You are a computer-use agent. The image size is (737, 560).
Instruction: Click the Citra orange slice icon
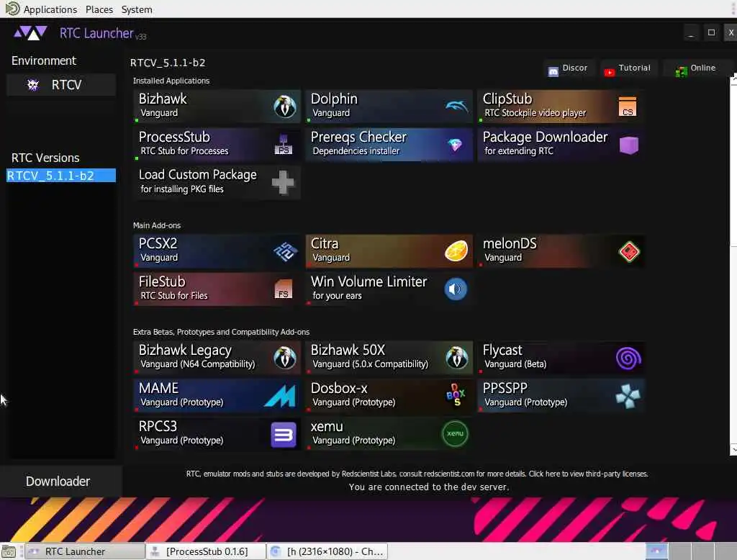point(456,251)
